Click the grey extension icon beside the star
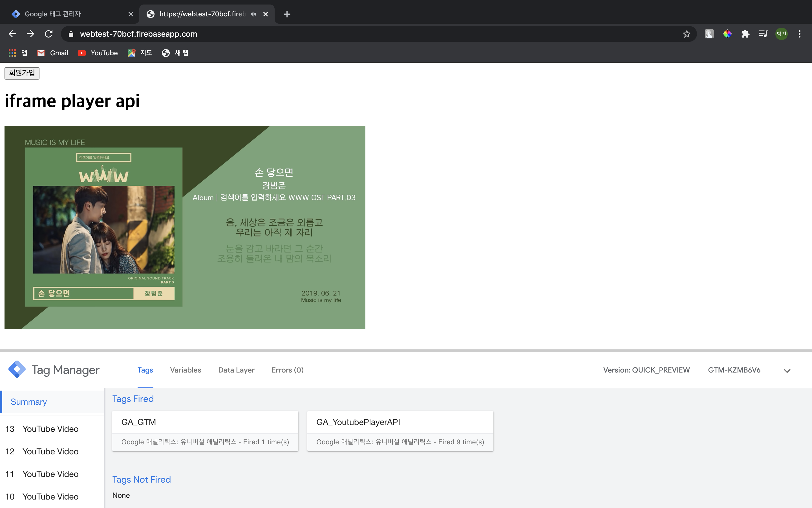Screen dimensions: 812x508 coord(709,34)
